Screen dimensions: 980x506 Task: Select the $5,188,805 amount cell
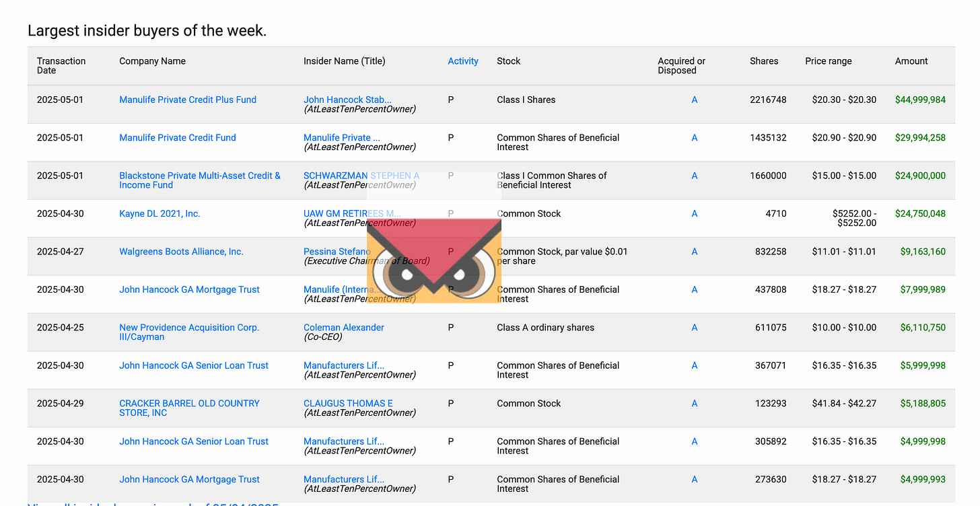[923, 404]
